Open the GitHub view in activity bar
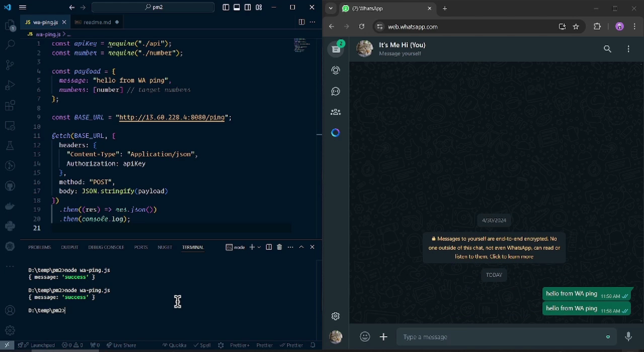 tap(10, 186)
